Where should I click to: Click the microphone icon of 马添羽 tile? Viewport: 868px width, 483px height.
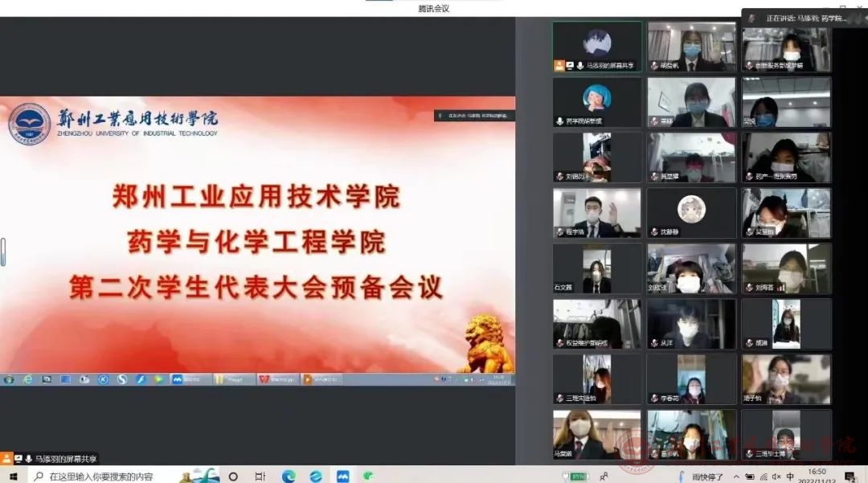coord(579,65)
